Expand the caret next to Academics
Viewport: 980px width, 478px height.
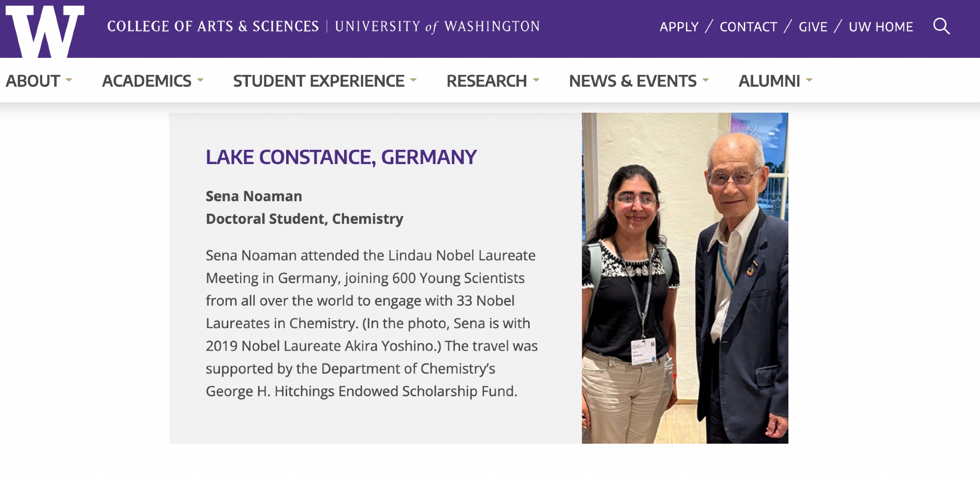coord(200,80)
